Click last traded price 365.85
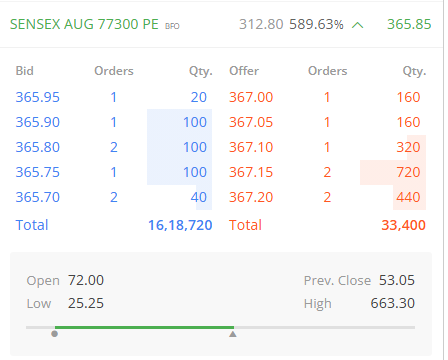Screen dimensions: 448x360 click(x=409, y=24)
